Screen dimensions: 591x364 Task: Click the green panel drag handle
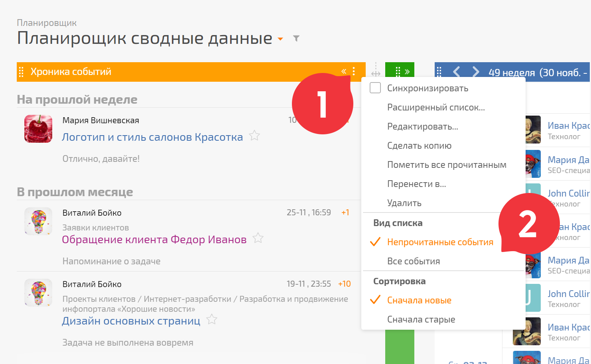tap(398, 72)
